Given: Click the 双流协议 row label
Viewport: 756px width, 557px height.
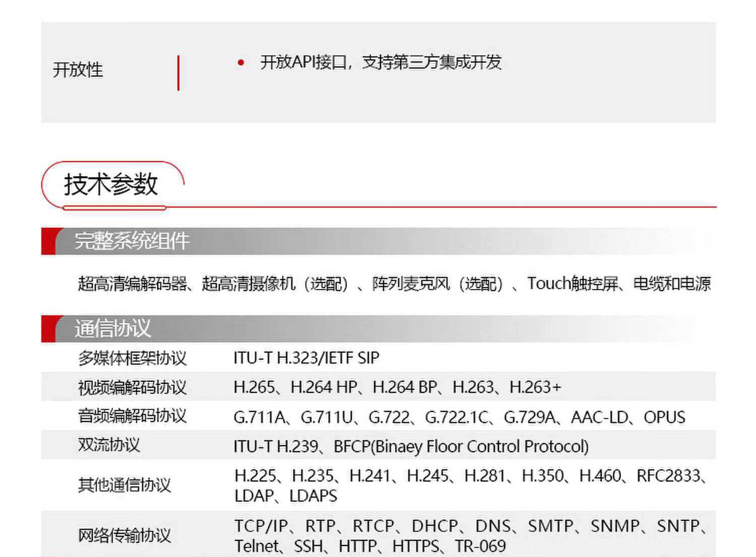Looking at the screenshot, I should [x=109, y=445].
